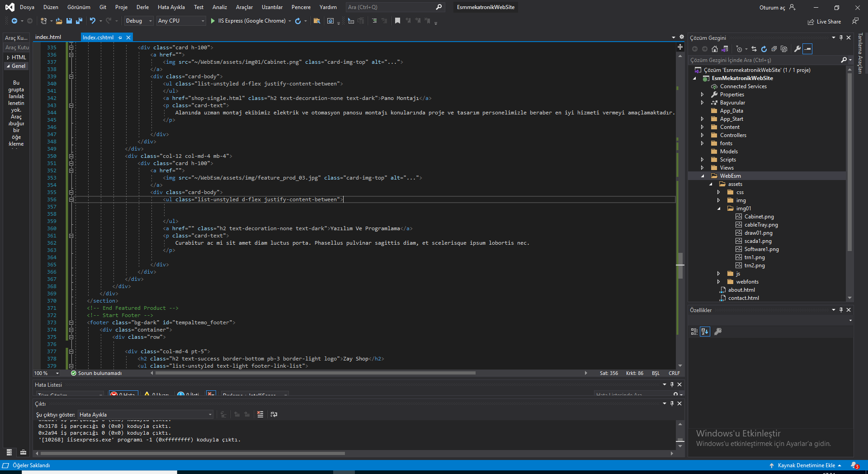The width and height of the screenshot is (868, 474).
Task: Click Sync with Active Document icon
Action: click(x=754, y=49)
